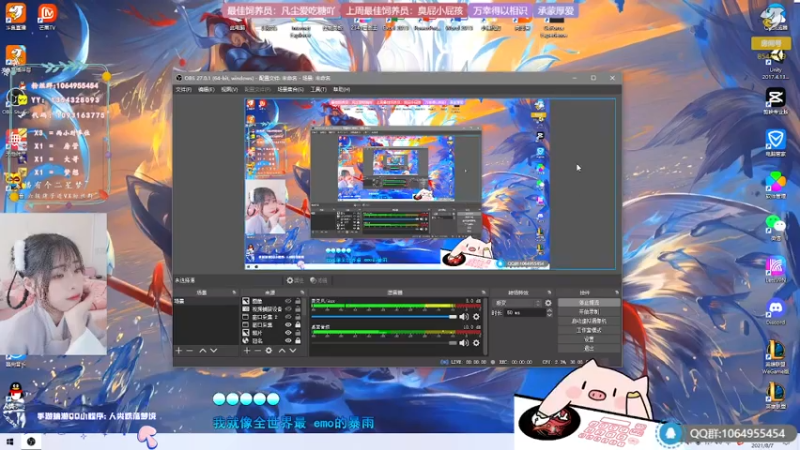Launch the Discord desktop shortcut

(776, 312)
